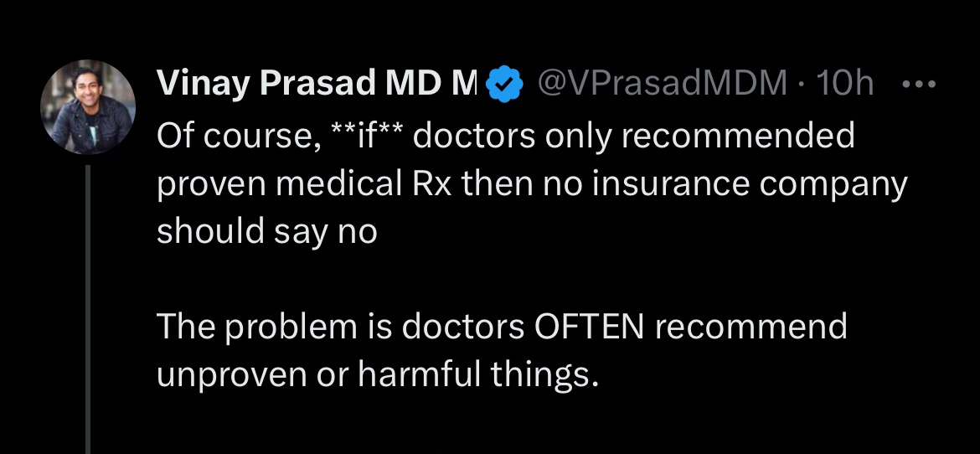Click 'The problem is doctors' text
The image size is (980, 454).
340,327
